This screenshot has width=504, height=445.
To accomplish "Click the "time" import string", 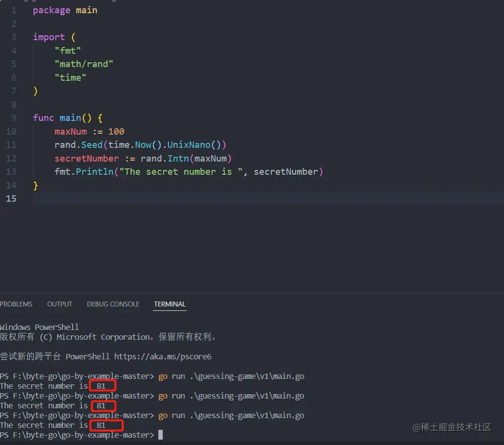I will pos(70,78).
